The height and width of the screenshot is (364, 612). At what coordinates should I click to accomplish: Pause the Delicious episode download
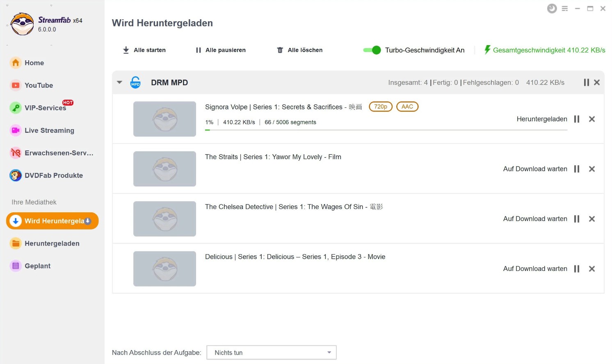pos(577,269)
